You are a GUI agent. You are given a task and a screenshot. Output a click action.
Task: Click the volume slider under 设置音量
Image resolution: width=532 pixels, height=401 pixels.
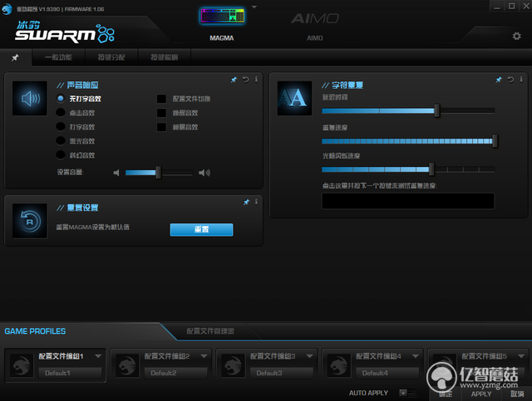point(159,173)
